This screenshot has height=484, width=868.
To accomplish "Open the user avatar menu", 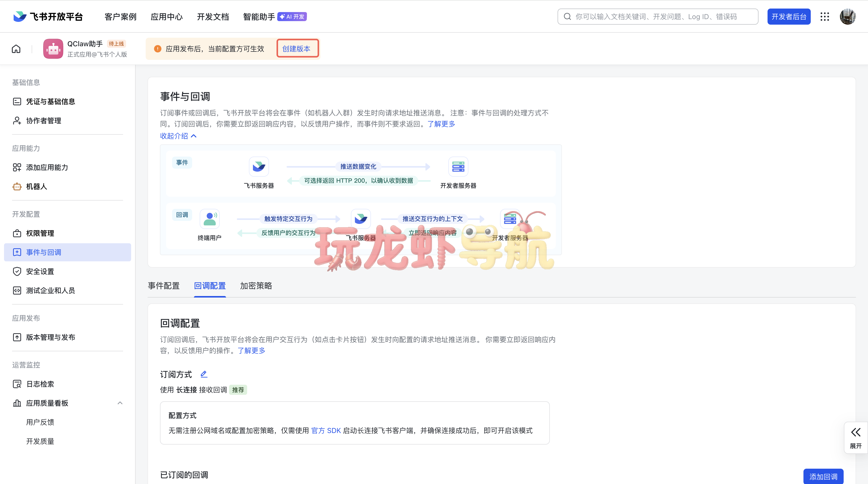I will pyautogui.click(x=847, y=17).
